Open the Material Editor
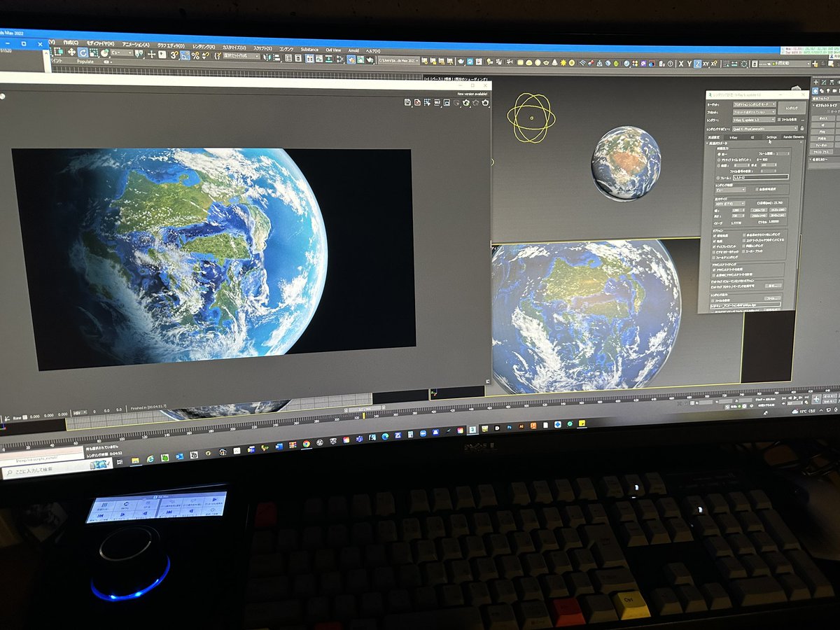 pos(340,59)
